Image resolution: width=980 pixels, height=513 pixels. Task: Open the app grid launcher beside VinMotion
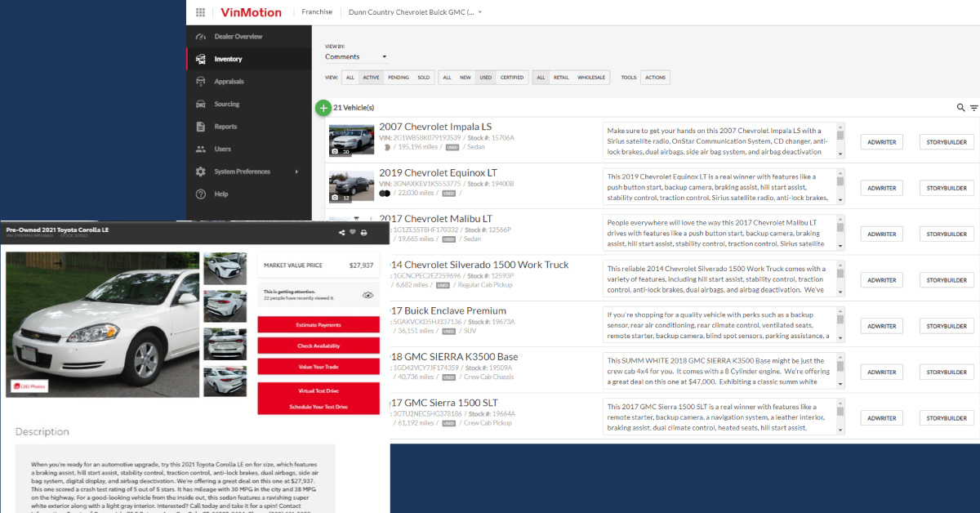201,12
